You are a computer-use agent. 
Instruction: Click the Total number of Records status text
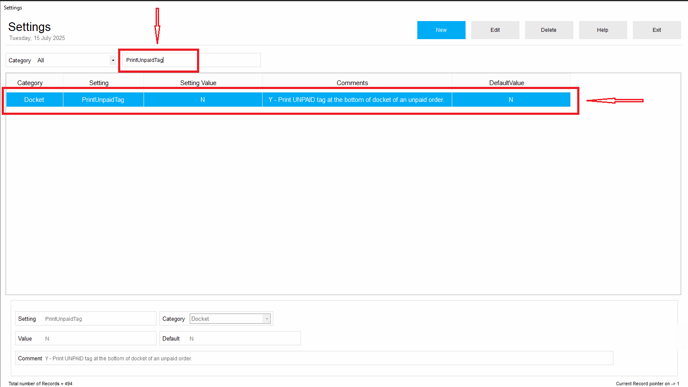tap(40, 383)
